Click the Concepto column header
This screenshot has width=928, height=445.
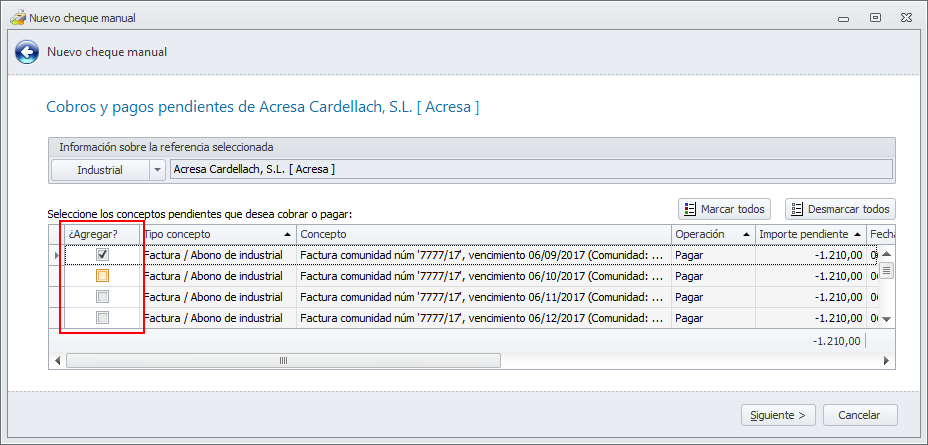point(482,234)
